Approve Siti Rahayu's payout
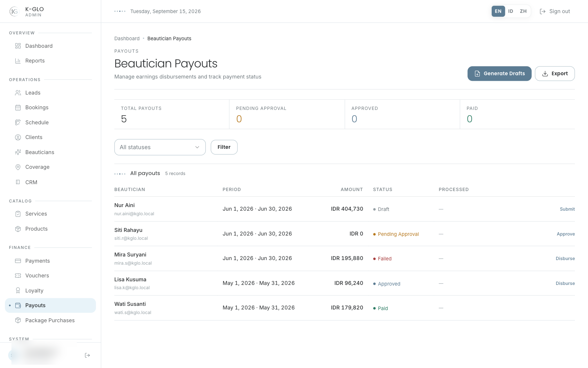Image resolution: width=588 pixels, height=368 pixels. point(566,234)
